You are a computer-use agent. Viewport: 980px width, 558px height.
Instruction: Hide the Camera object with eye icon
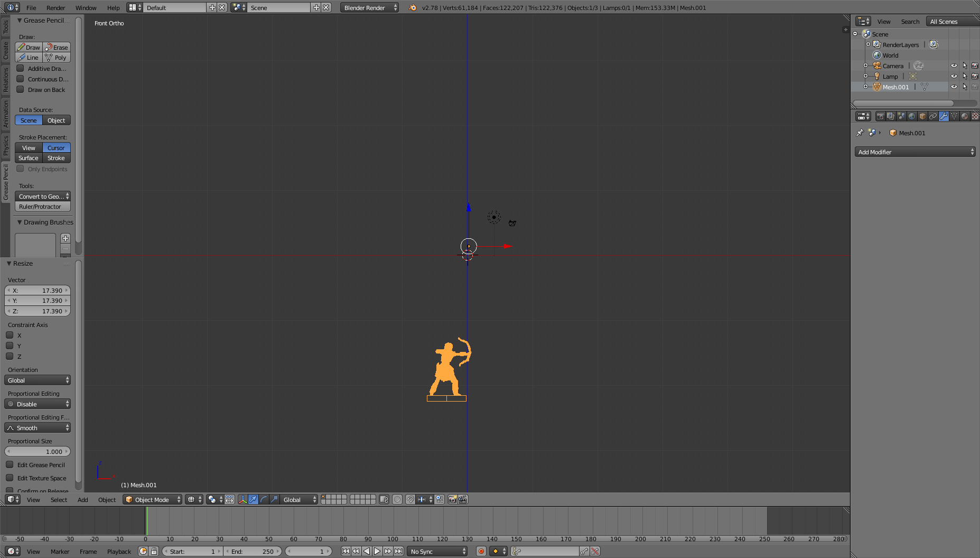[x=954, y=66]
